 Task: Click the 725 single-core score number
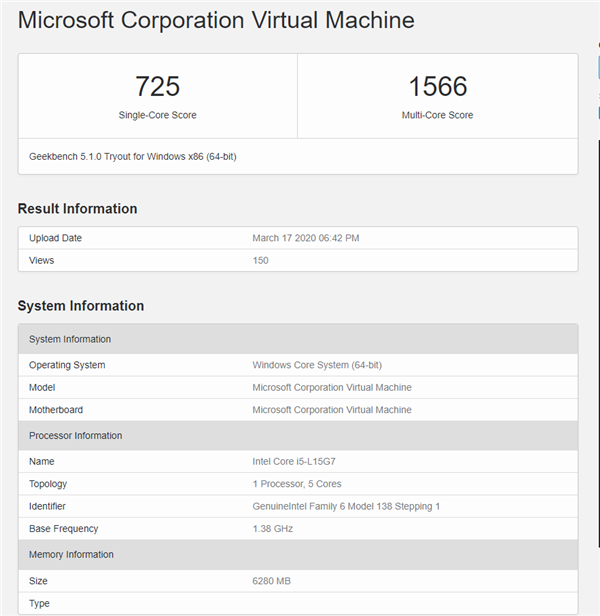coord(157,87)
